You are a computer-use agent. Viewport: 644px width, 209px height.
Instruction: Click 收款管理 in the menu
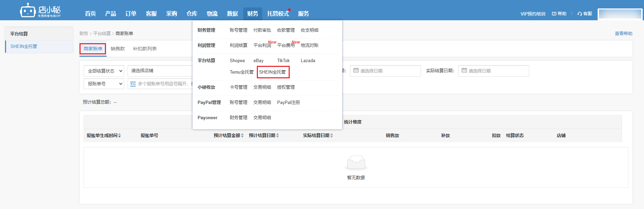[286, 30]
